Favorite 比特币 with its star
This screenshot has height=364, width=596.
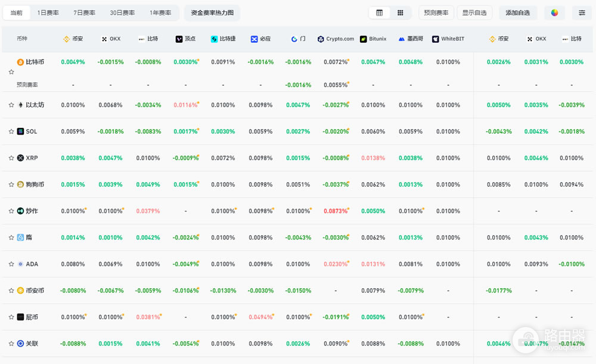click(x=11, y=72)
